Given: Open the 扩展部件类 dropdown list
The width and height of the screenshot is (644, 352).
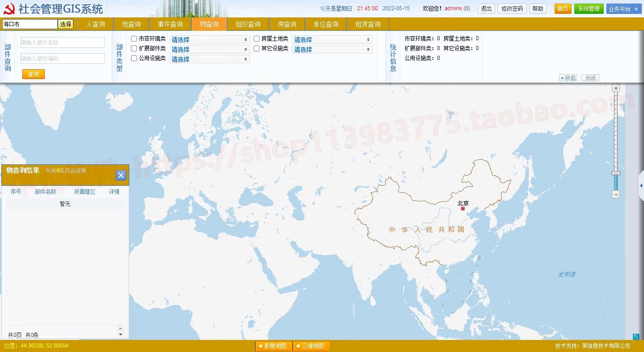Looking at the screenshot, I should (x=209, y=49).
